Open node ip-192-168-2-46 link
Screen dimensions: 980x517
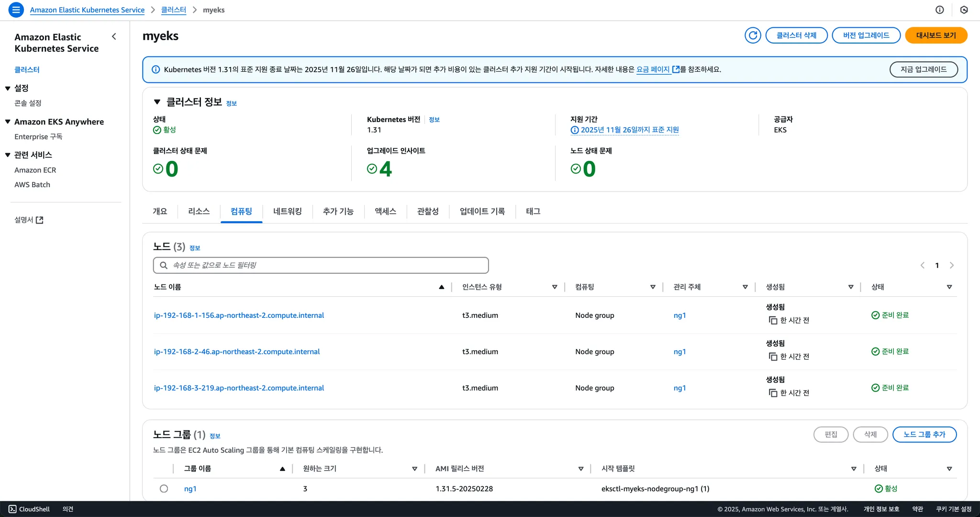(236, 351)
